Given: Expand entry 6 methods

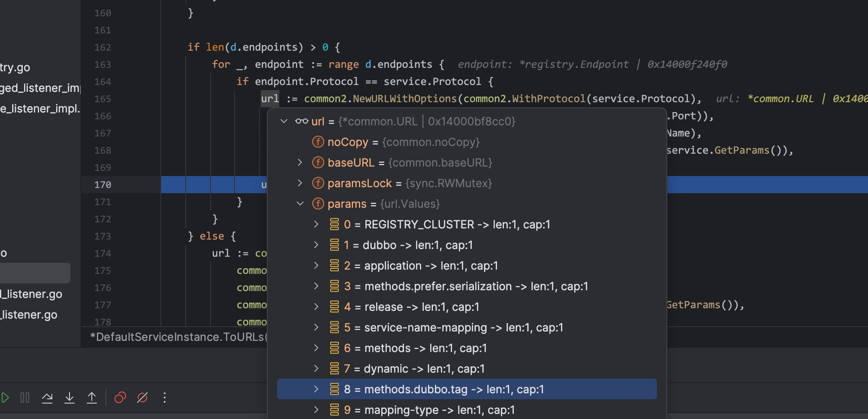Looking at the screenshot, I should [x=316, y=348].
